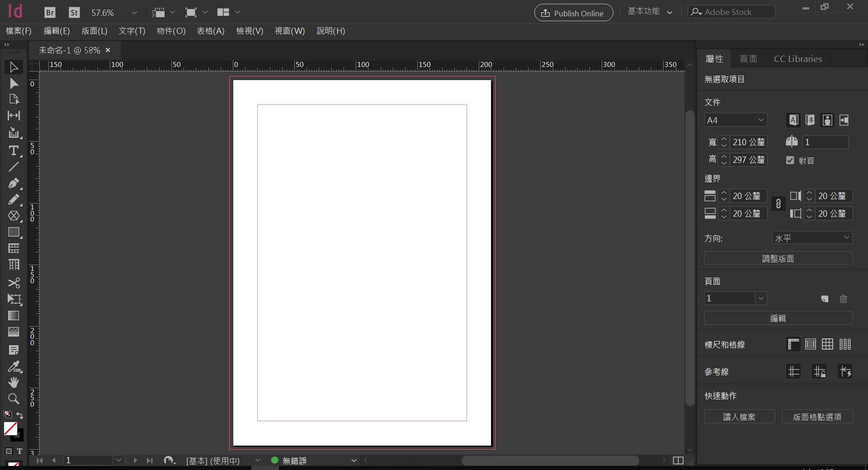
Task: Toggle show guides icon
Action: [x=793, y=371]
